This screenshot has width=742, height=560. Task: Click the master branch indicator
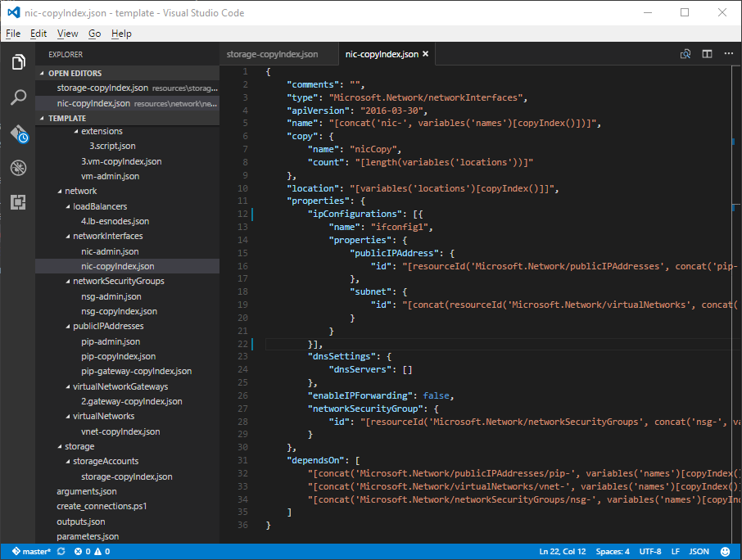[31, 552]
